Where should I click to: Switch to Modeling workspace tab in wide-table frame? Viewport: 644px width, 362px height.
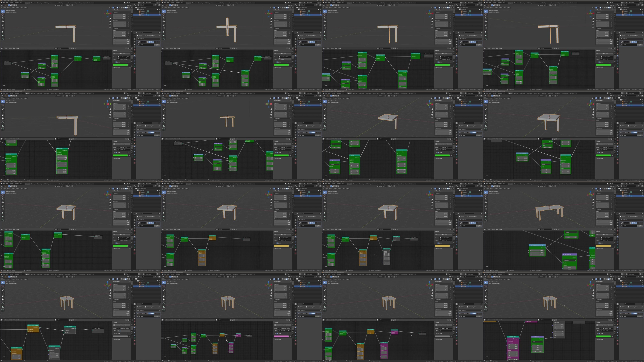pos(516,184)
